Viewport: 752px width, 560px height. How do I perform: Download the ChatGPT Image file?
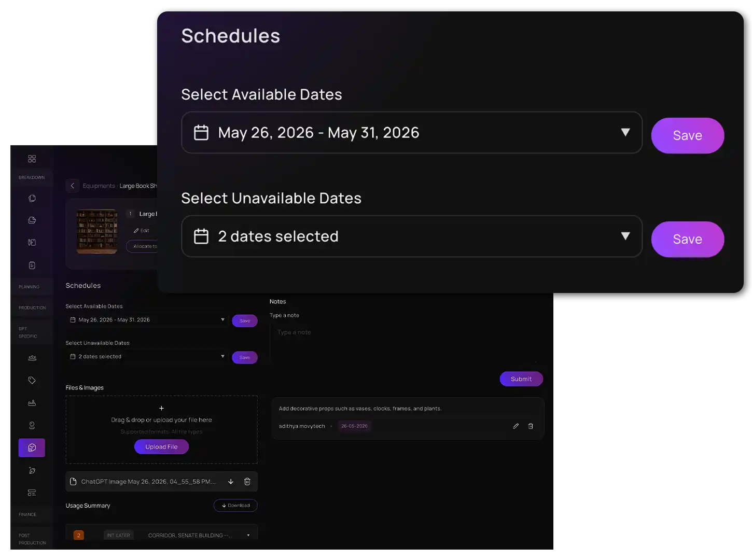pos(231,482)
